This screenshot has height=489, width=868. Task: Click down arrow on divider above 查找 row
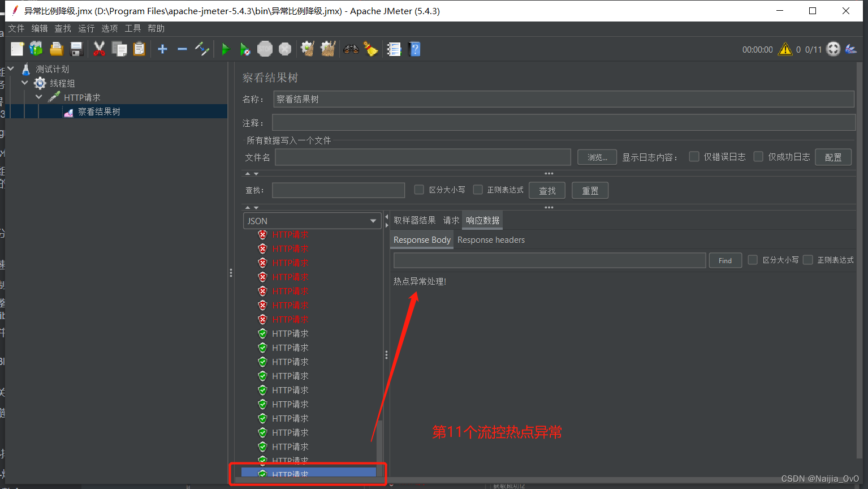(x=256, y=174)
